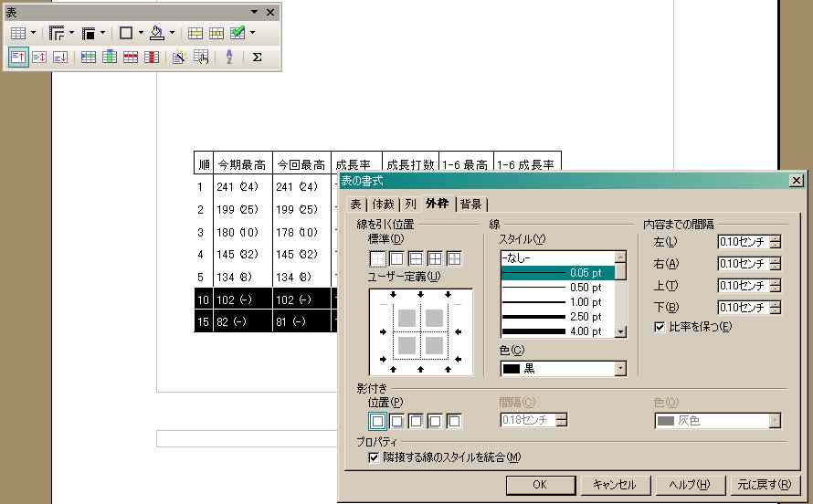
Task: Switch to the 背景 tab
Action: (470, 204)
